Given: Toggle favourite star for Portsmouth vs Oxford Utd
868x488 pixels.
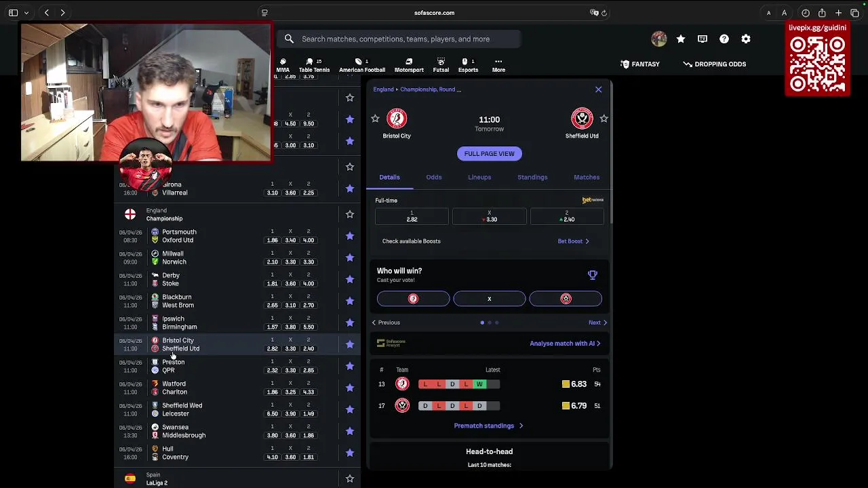Looking at the screenshot, I should click(x=349, y=236).
